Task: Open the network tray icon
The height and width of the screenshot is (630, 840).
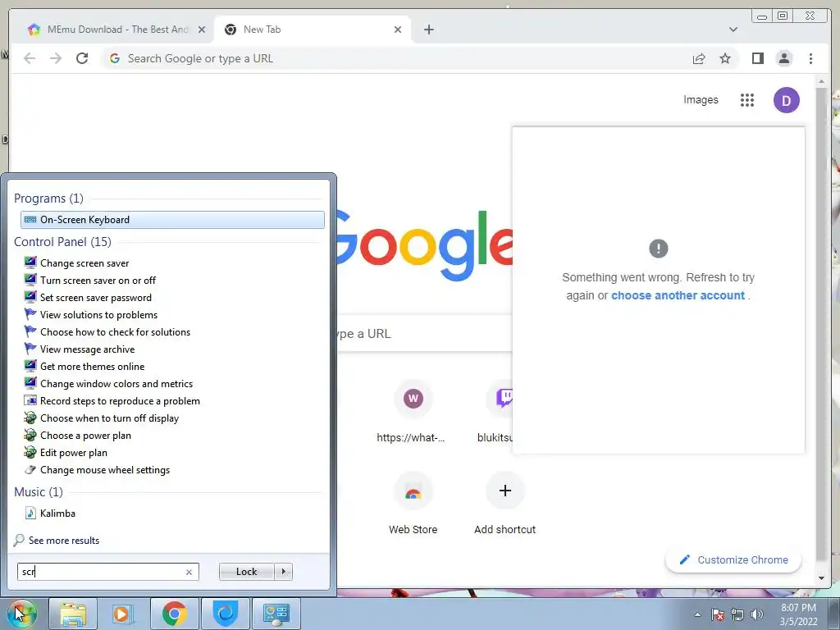Action: (737, 614)
